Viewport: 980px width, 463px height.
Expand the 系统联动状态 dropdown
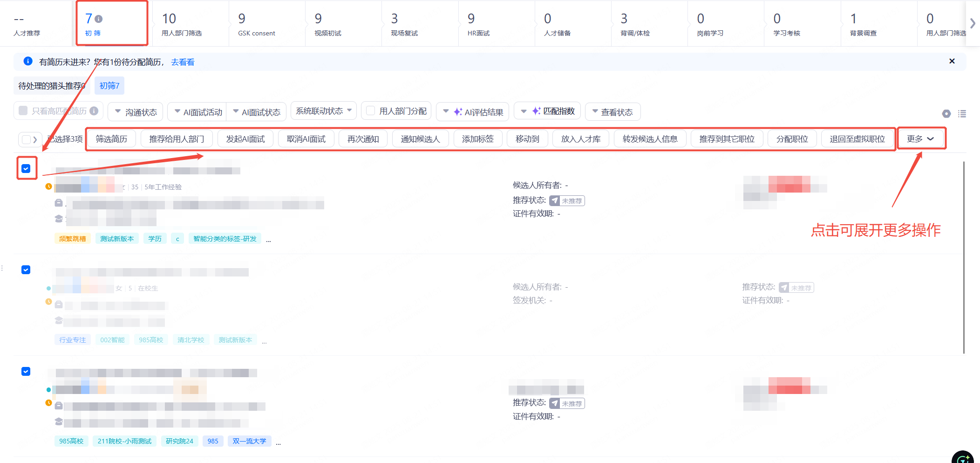coord(324,111)
